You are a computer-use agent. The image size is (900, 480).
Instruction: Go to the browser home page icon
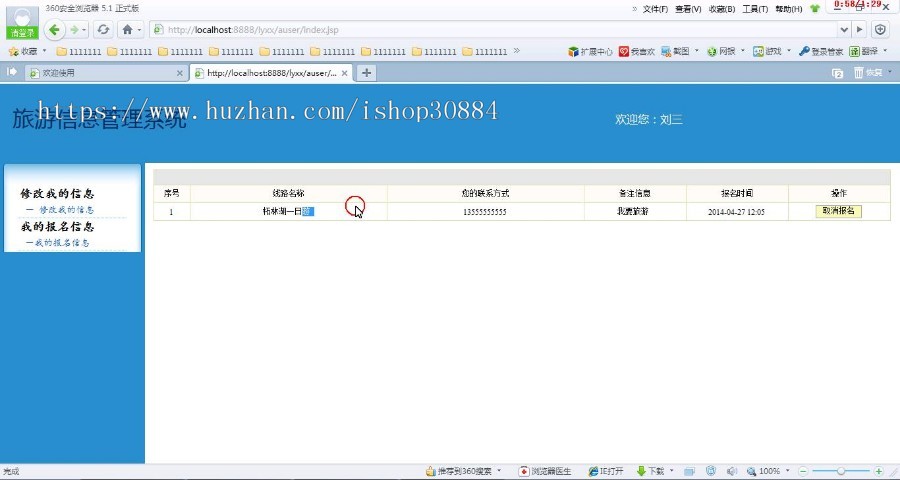(127, 29)
